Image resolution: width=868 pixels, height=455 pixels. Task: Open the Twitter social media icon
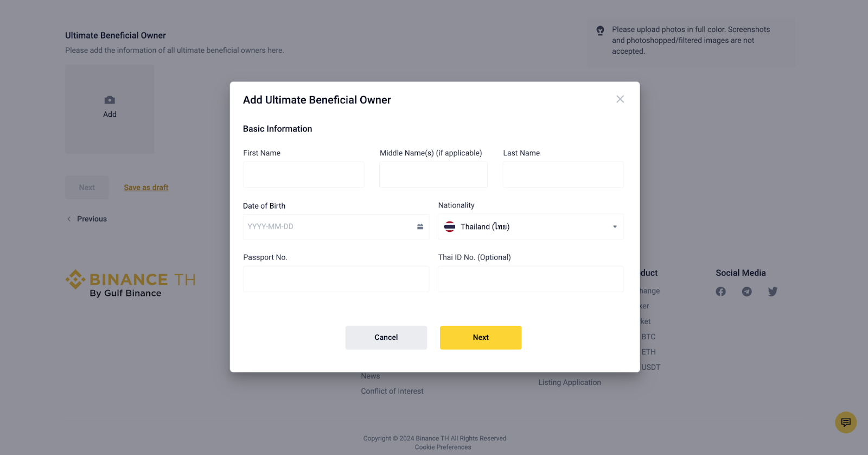pyautogui.click(x=773, y=292)
